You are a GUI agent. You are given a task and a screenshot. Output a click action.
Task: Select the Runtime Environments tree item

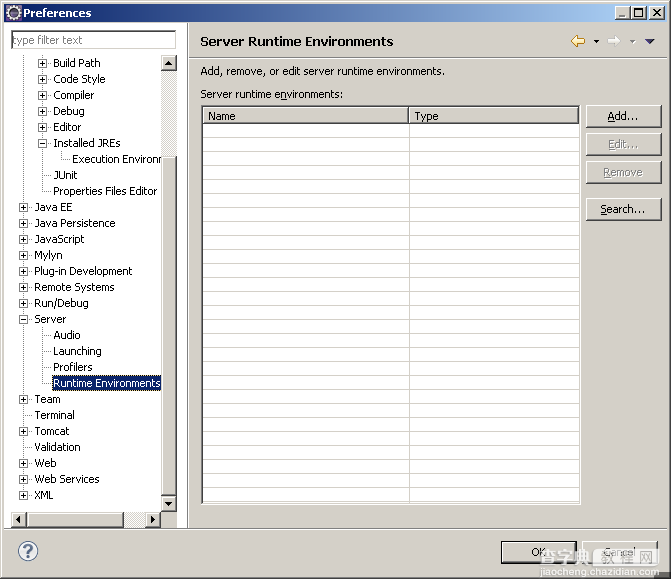(107, 383)
